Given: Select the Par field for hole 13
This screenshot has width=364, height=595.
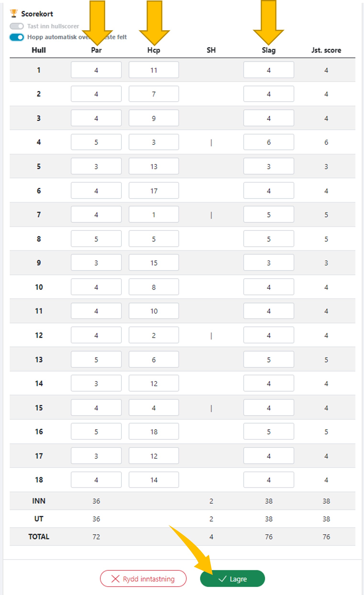Looking at the screenshot, I should pyautogui.click(x=96, y=359).
